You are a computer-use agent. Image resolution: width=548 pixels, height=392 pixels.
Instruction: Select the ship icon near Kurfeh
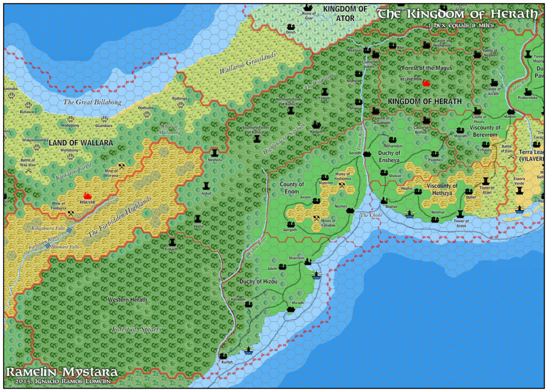[248, 351]
